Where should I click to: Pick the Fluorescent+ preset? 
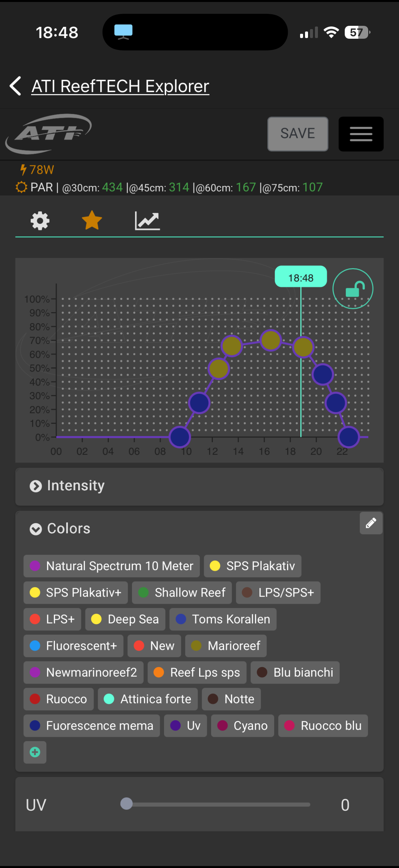(x=73, y=646)
